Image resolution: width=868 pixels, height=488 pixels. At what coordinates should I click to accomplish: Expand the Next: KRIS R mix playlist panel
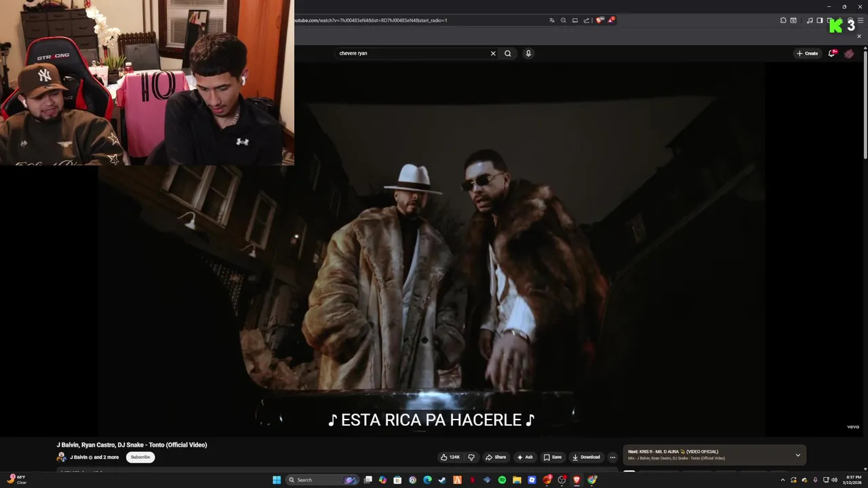pos(798,455)
